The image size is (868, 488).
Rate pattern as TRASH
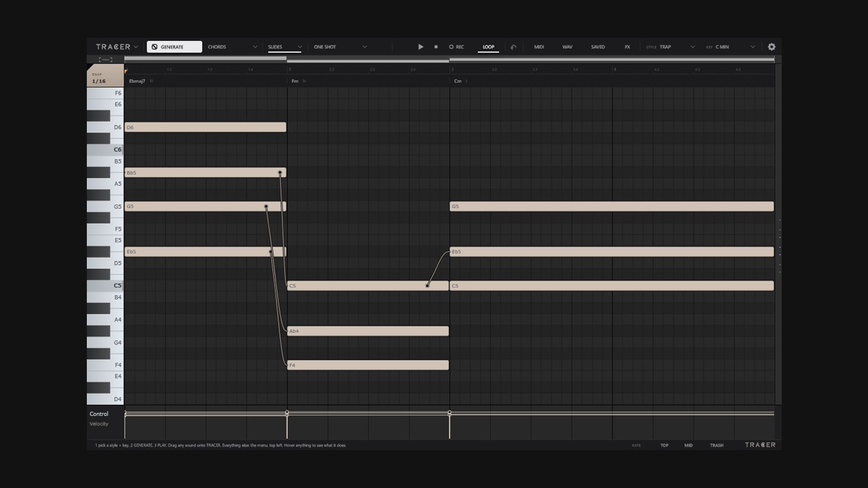(x=717, y=445)
